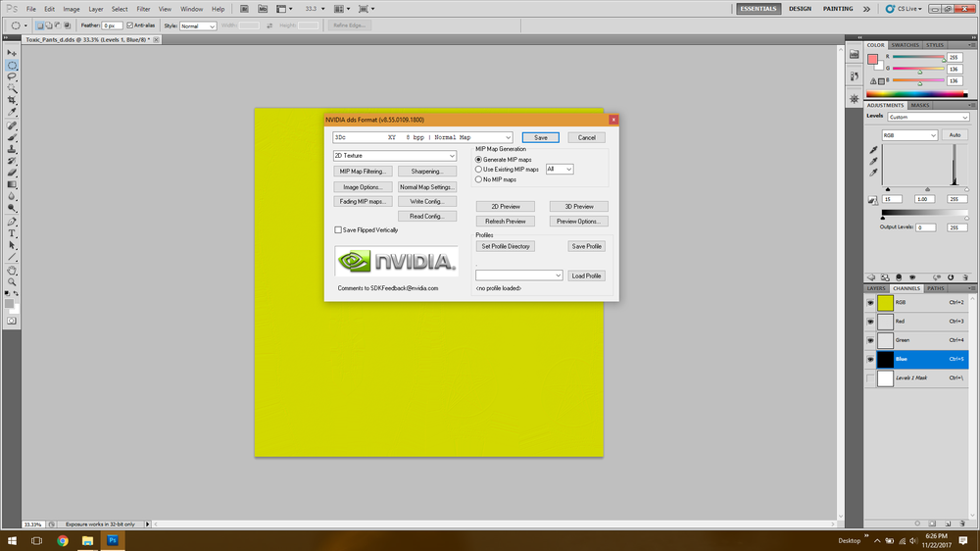The height and width of the screenshot is (551, 980).
Task: Open Mini Bridge panel icon
Action: tap(855, 54)
